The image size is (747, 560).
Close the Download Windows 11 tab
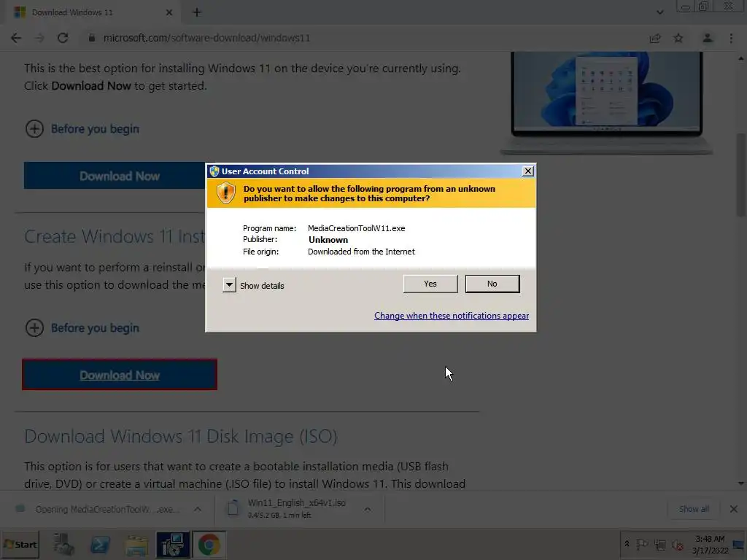click(169, 12)
